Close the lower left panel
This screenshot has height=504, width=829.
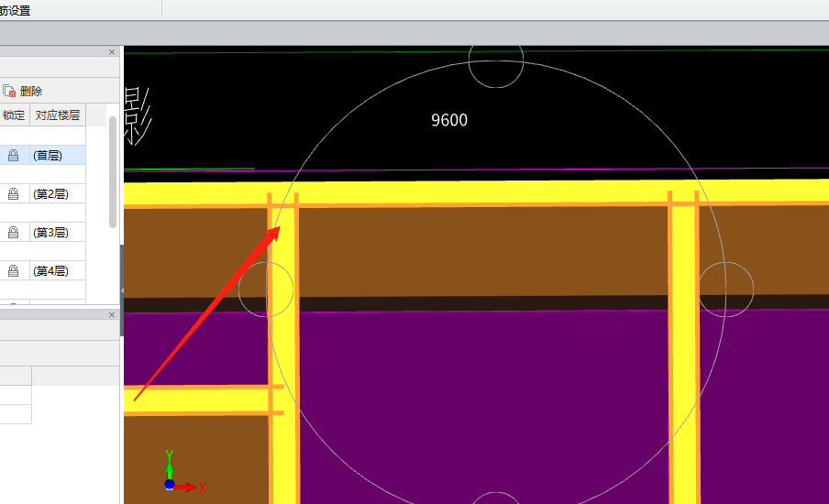click(x=112, y=315)
